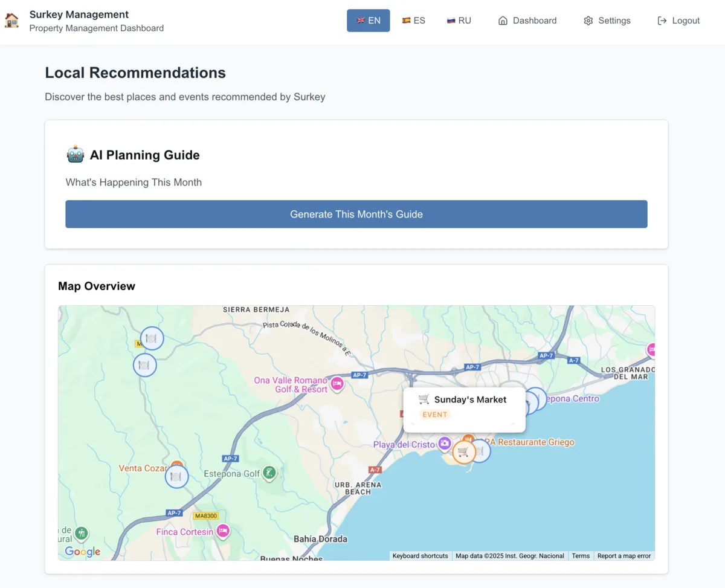This screenshot has width=725, height=588.
Task: Switch language to ES
Action: coord(414,21)
